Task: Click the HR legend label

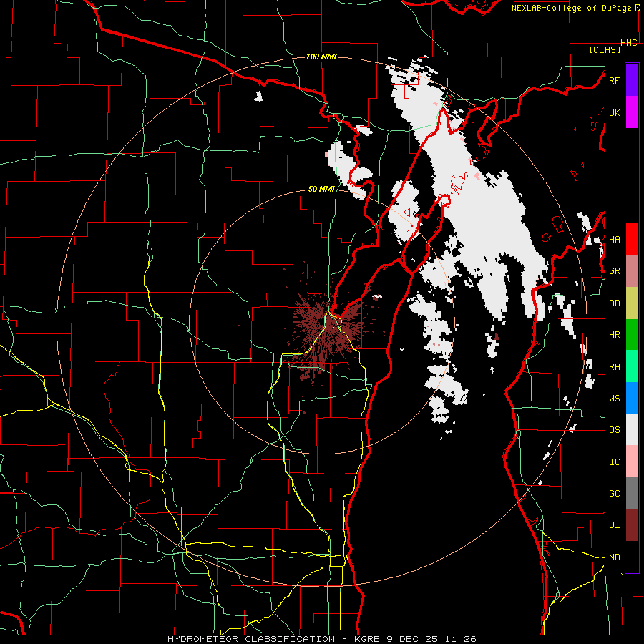Action: tap(614, 335)
